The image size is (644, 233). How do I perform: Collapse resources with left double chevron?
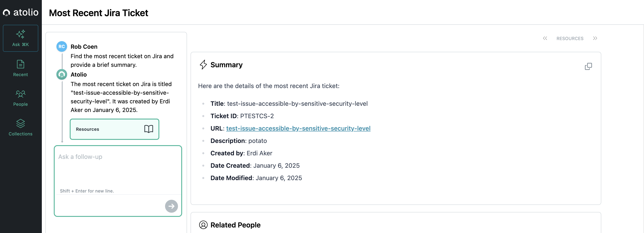pyautogui.click(x=545, y=38)
